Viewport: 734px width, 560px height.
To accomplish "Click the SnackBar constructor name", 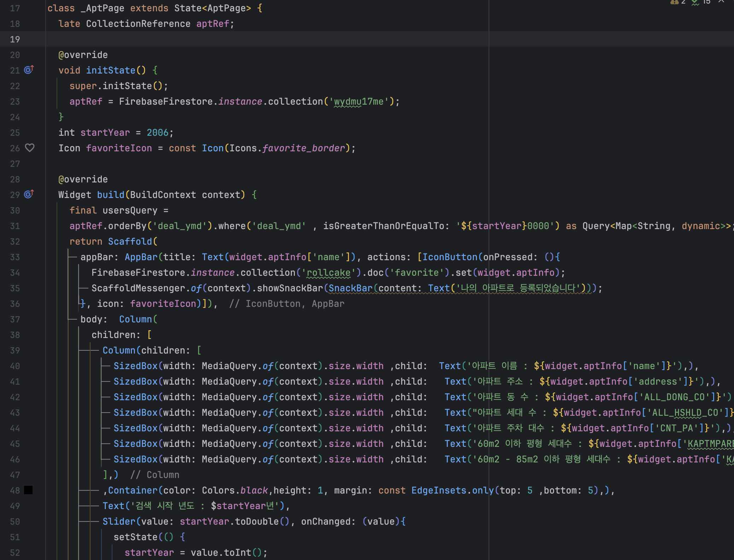I will [350, 288].
